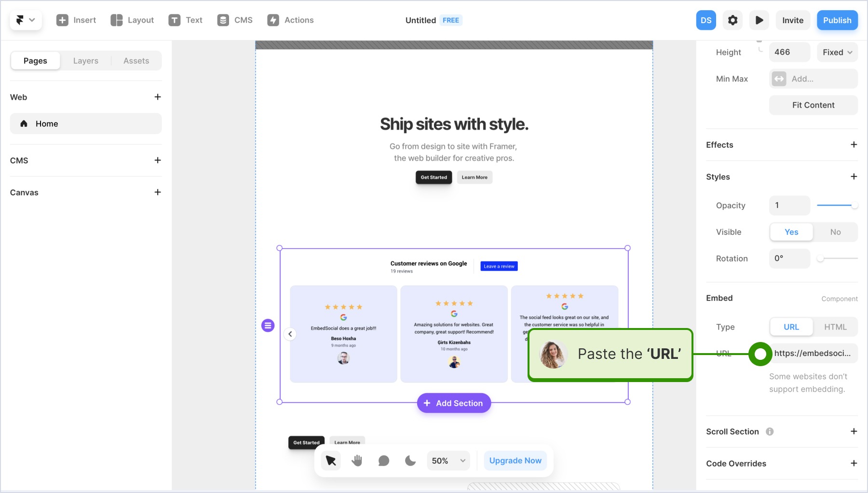Viewport: 868px width, 493px height.
Task: Edit the Opacity value field
Action: click(x=789, y=205)
